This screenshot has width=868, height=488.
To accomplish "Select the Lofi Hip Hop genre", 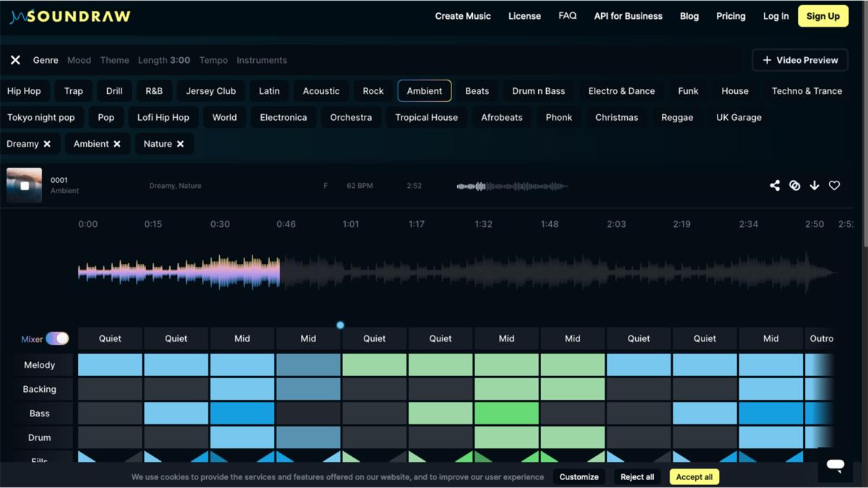I will coord(163,117).
